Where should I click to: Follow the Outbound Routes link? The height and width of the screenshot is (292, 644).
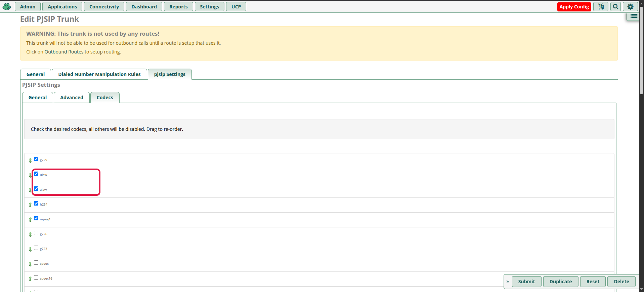pyautogui.click(x=64, y=52)
